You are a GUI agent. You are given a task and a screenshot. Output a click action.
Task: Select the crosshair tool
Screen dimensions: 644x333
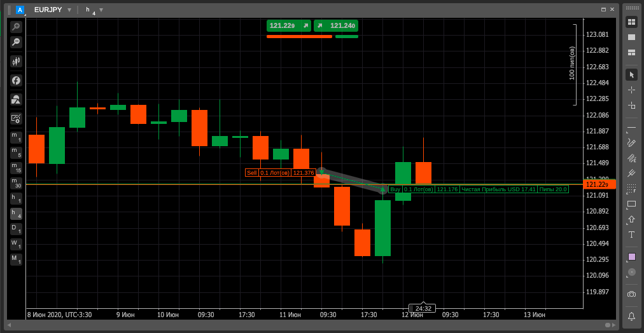tap(632, 90)
